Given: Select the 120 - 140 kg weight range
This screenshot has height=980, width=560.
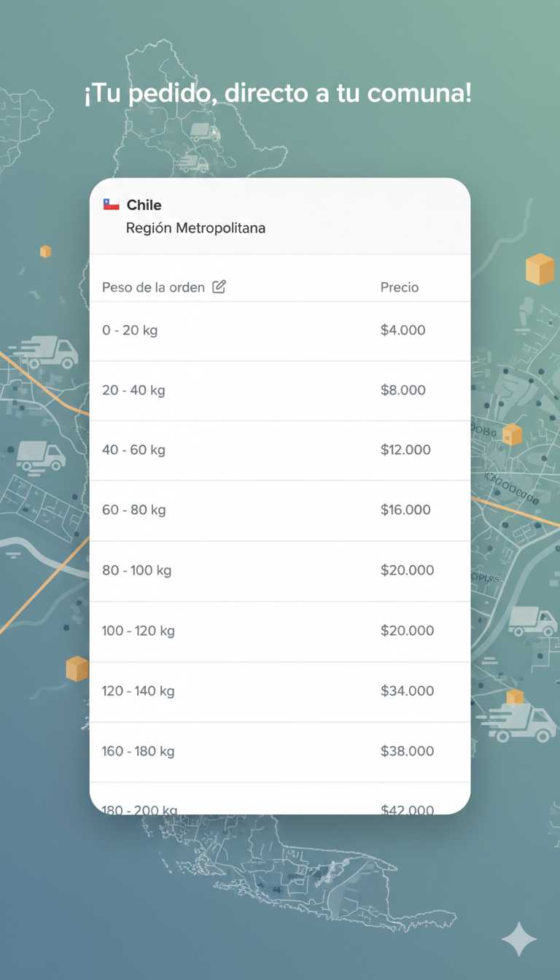Looking at the screenshot, I should pos(139,691).
